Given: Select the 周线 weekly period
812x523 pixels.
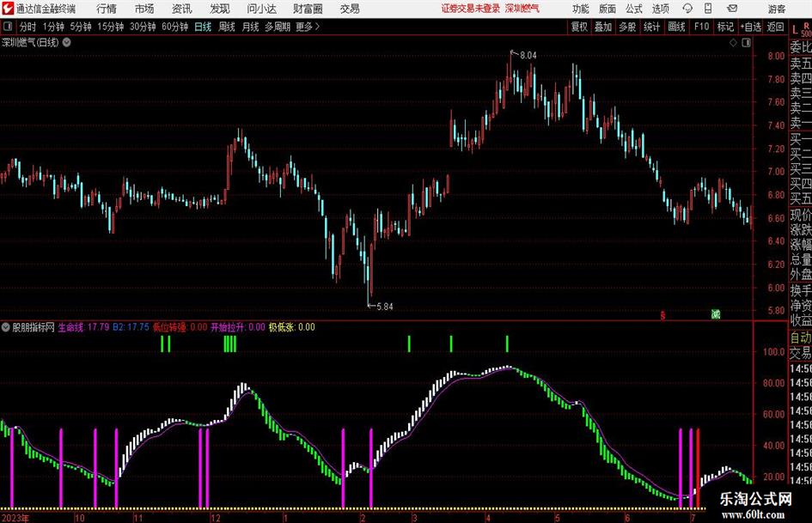Looking at the screenshot, I should point(227,27).
